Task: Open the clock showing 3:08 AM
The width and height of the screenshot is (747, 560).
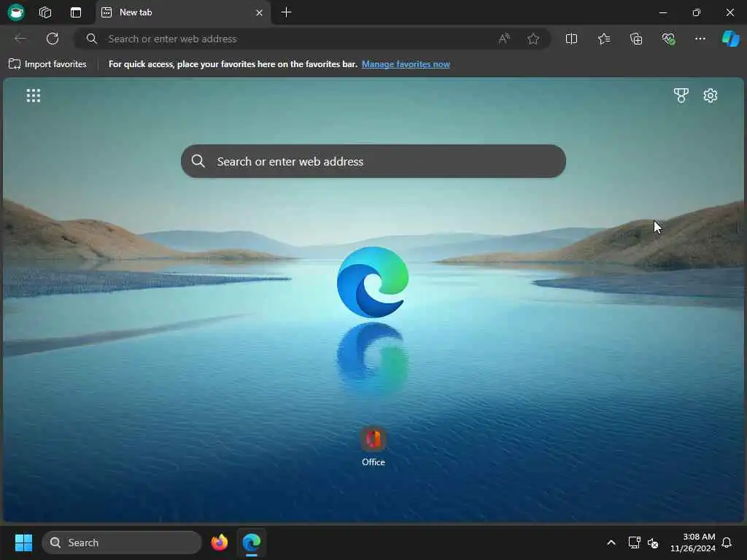Action: 693,542
